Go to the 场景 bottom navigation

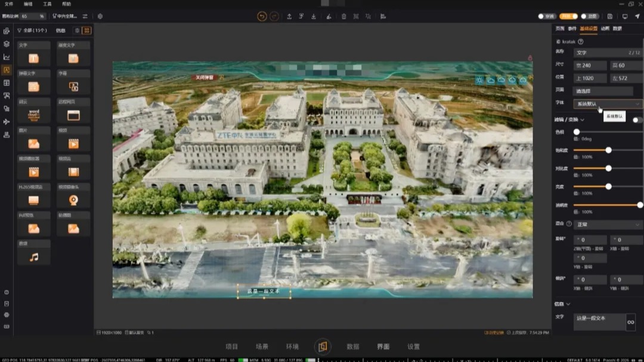pyautogui.click(x=262, y=346)
